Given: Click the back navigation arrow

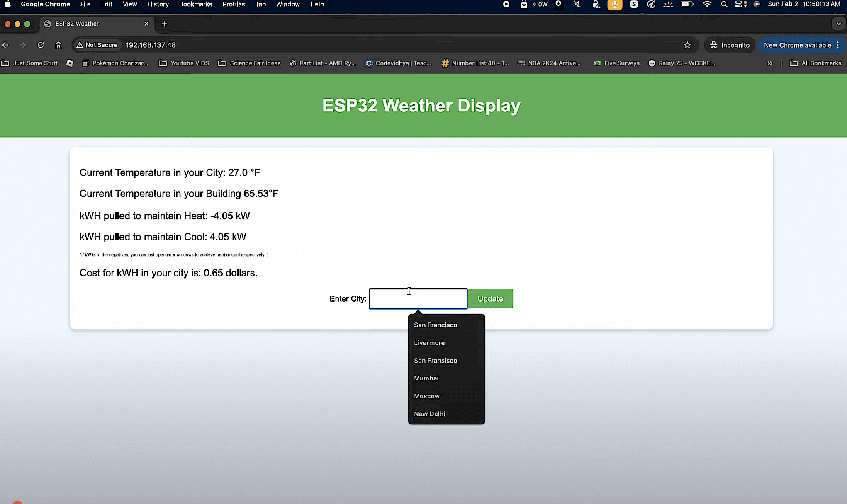Looking at the screenshot, I should coord(6,45).
